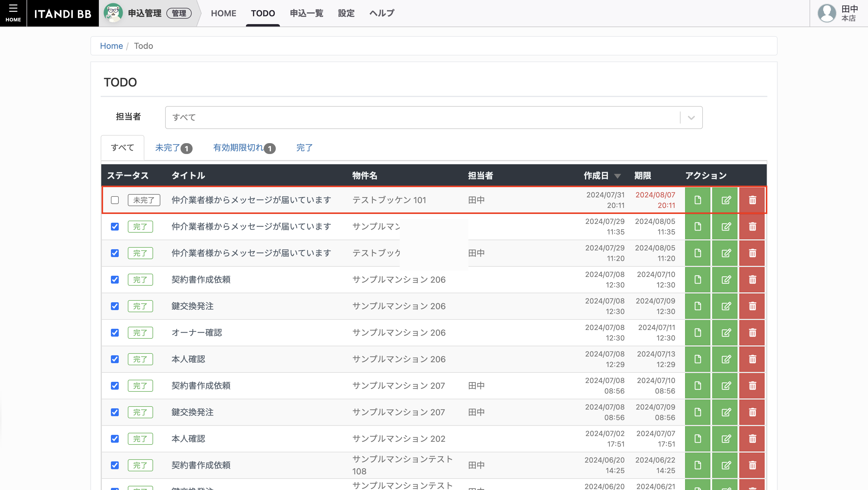Image resolution: width=868 pixels, height=490 pixels.
Task: Expand the 担当者 dropdown chevron
Action: (x=691, y=118)
